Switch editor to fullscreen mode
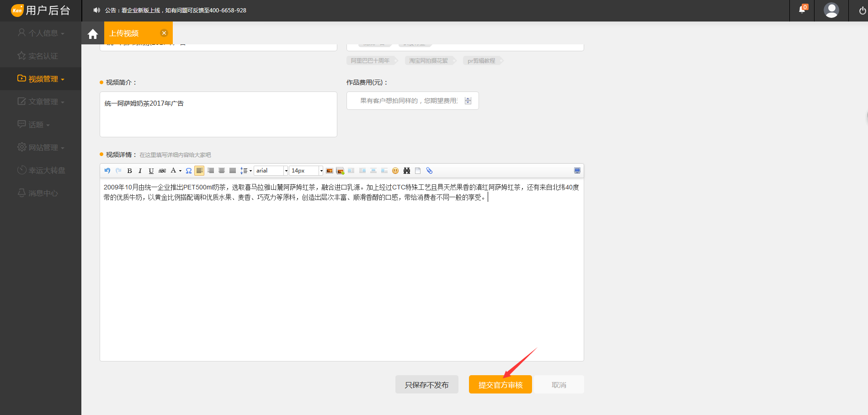Viewport: 868px width, 415px height. click(x=577, y=171)
